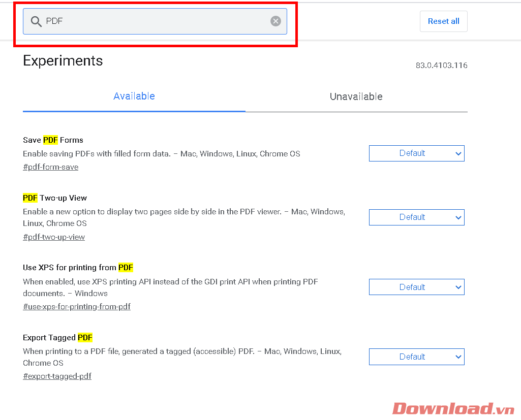The image size is (521, 420).
Task: Open the Export Tagged PDF dropdown
Action: click(x=416, y=357)
